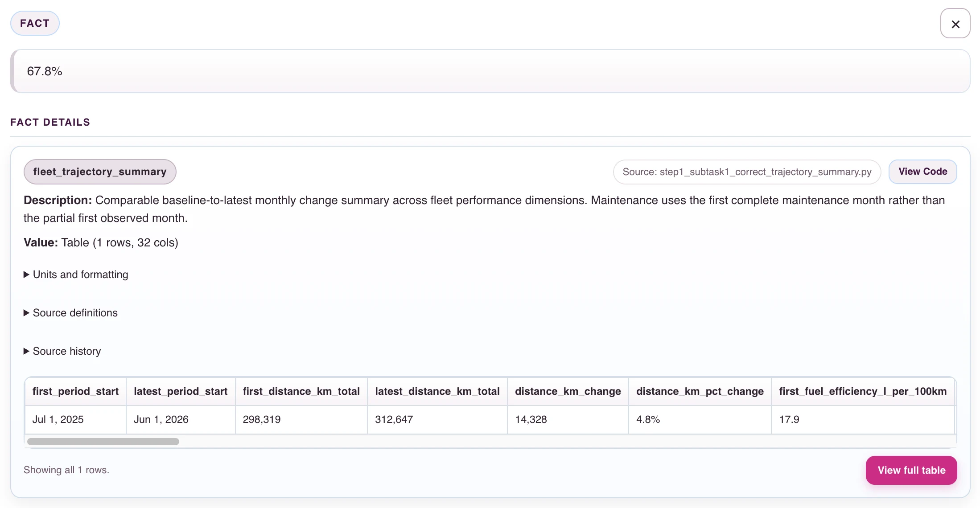Select the Jun 1, 2026 cell
The height and width of the screenshot is (508, 980).
(181, 419)
